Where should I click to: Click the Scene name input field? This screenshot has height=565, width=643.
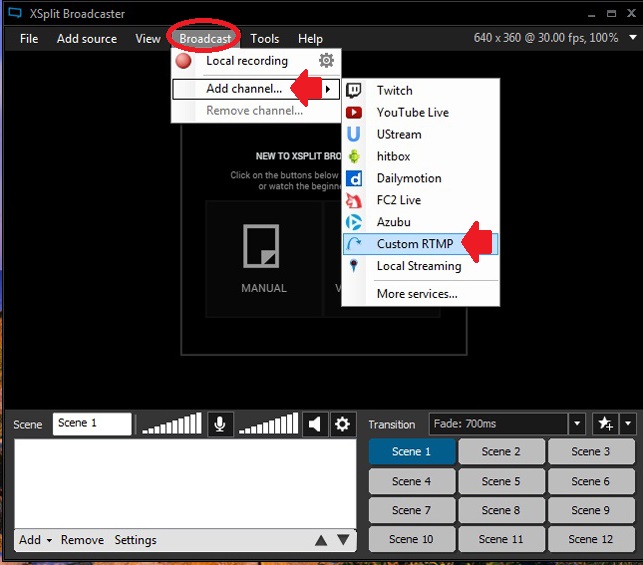(x=92, y=423)
